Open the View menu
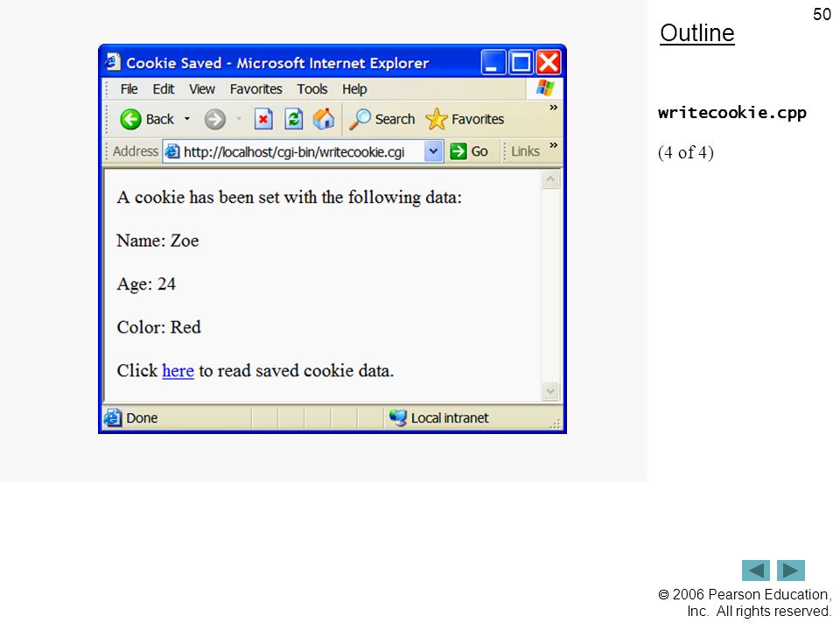The image size is (840, 630). tap(202, 89)
